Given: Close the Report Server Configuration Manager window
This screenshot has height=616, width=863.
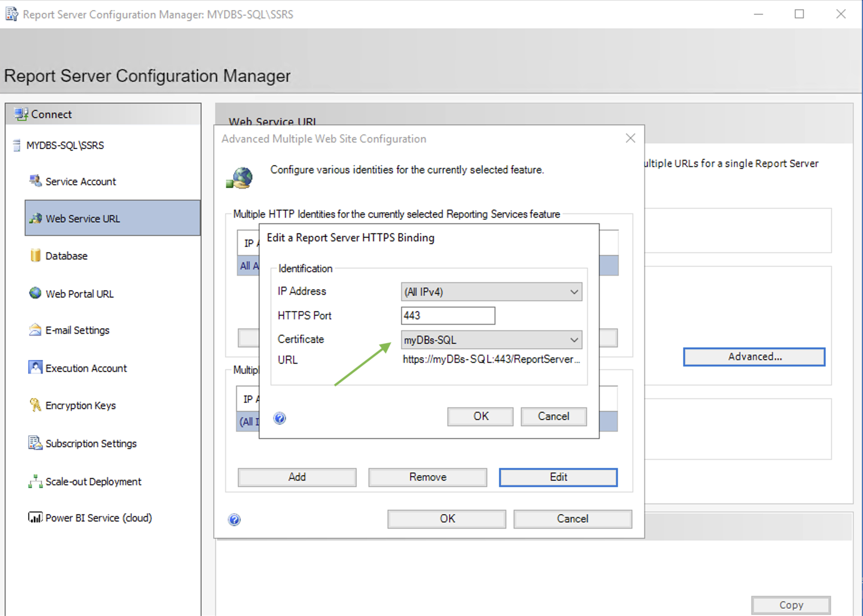Looking at the screenshot, I should click(x=841, y=14).
